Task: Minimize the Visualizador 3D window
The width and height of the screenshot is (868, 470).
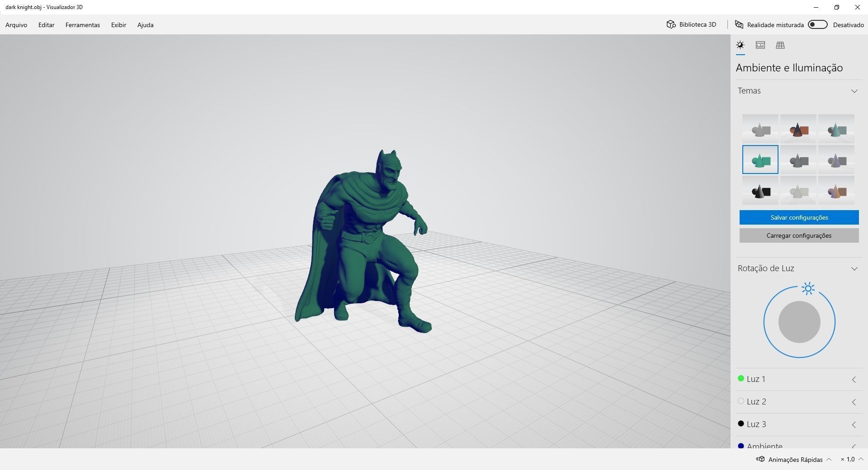Action: (816, 7)
